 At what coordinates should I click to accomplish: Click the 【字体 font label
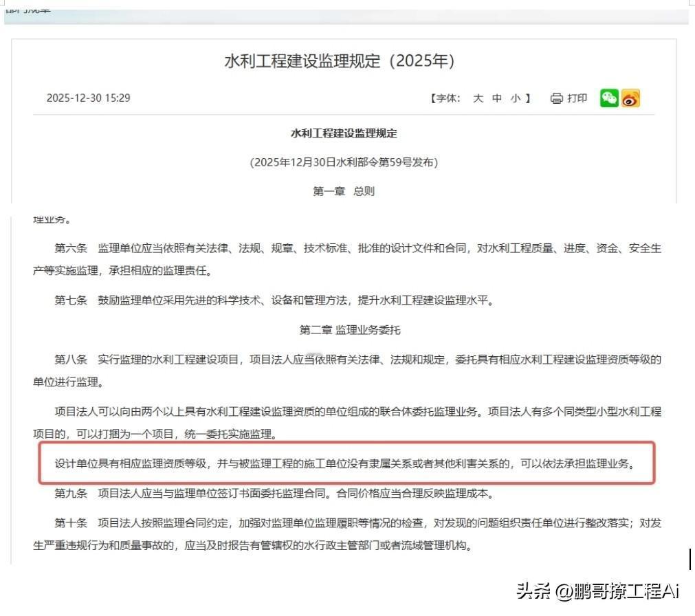click(x=446, y=98)
